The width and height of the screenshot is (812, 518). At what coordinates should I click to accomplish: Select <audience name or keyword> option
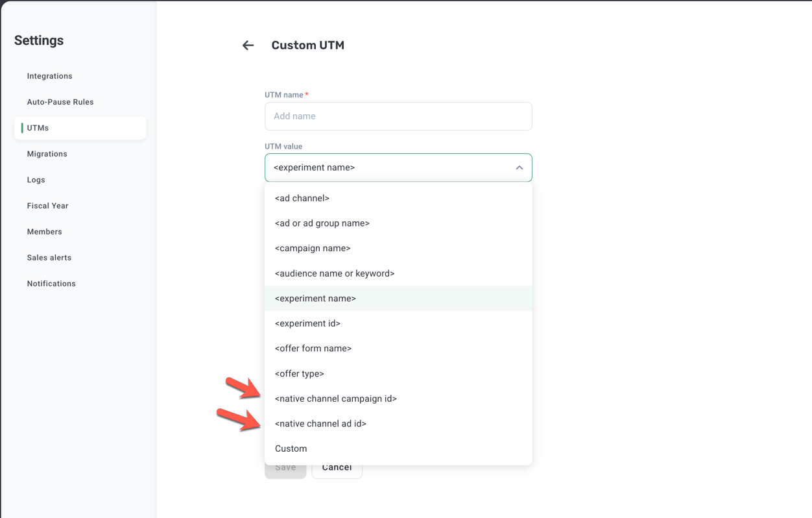point(335,273)
